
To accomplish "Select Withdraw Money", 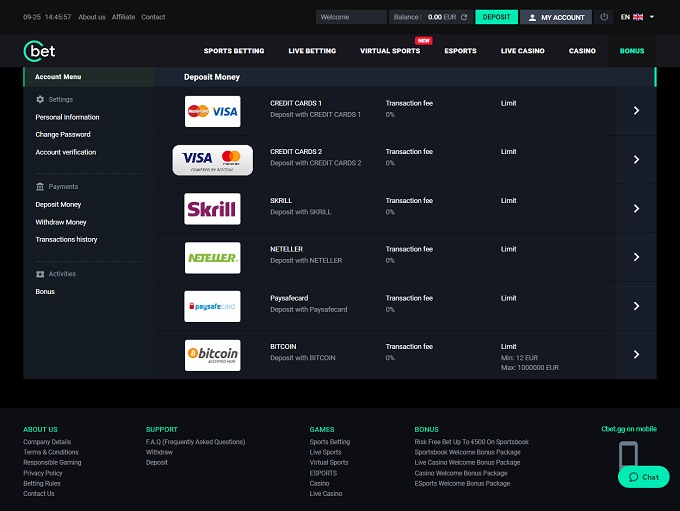I will pos(61,222).
